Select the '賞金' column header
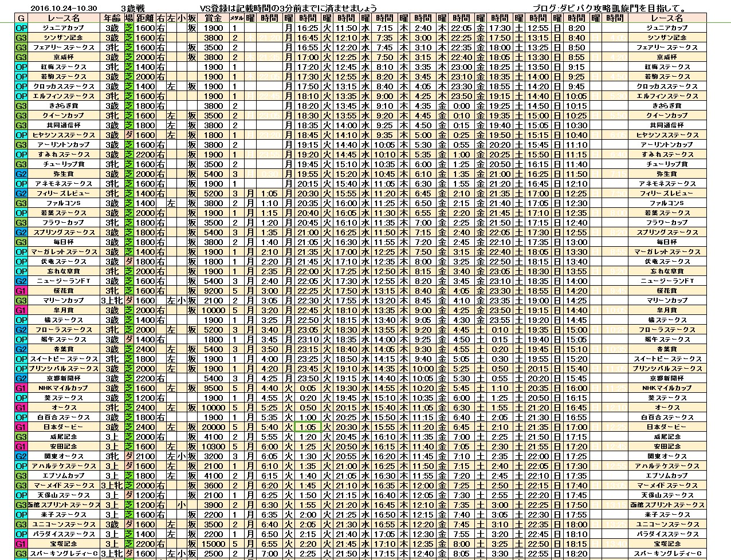The image size is (731, 560). click(213, 18)
